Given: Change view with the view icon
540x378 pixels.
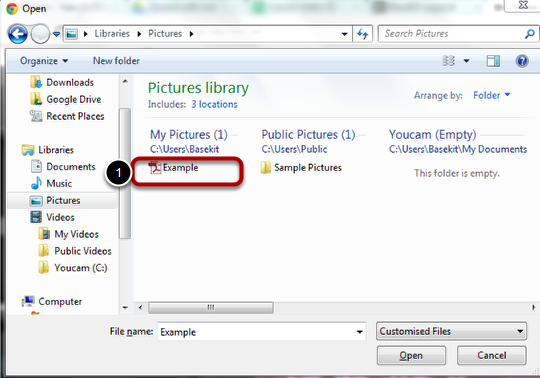Looking at the screenshot, I should 448,61.
